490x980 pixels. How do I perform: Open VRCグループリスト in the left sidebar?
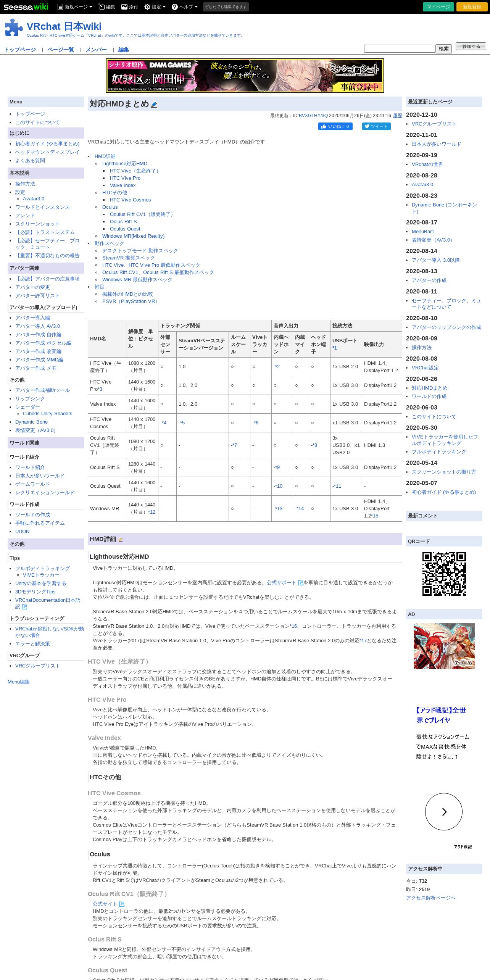tap(38, 666)
